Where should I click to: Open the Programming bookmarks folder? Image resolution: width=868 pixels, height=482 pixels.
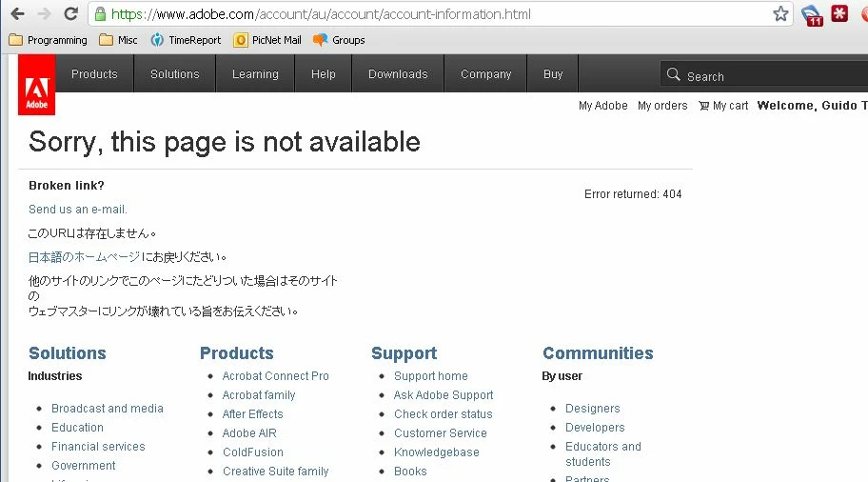point(49,40)
